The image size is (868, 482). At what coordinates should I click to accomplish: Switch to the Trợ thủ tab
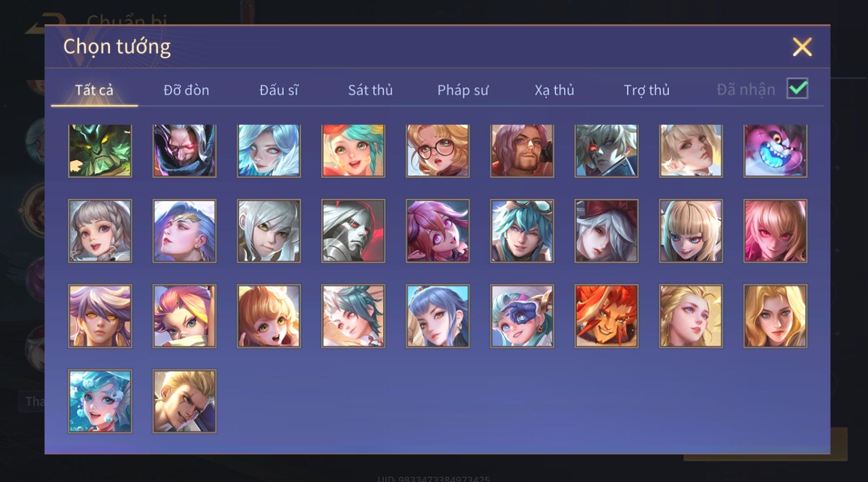pos(647,90)
